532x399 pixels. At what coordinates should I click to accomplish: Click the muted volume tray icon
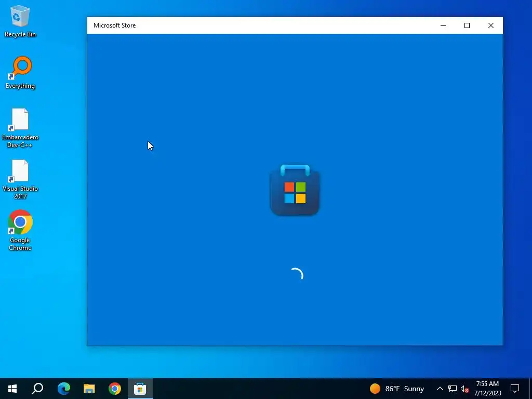click(x=465, y=389)
